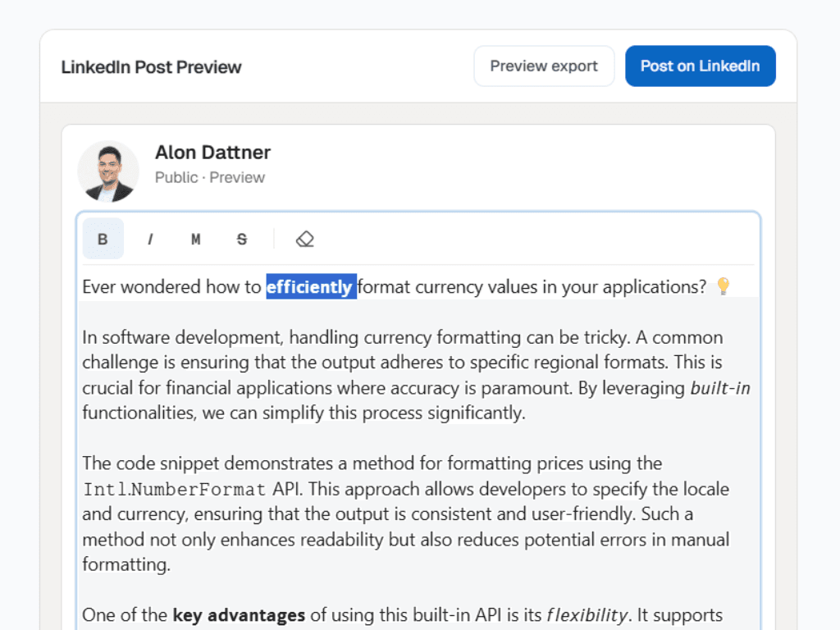Click the name Alon Dattner
Image resolution: width=840 pixels, height=630 pixels.
click(212, 153)
